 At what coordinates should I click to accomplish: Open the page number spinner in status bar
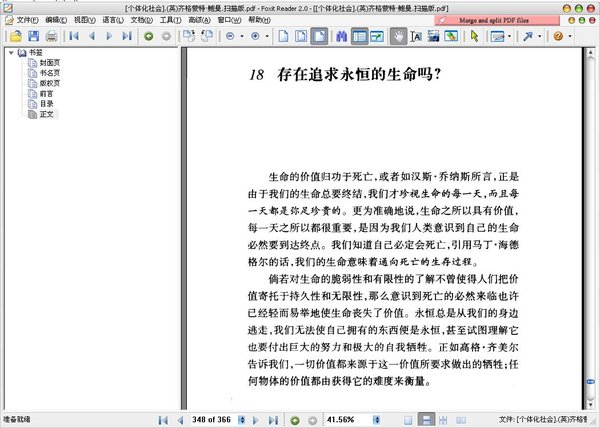pyautogui.click(x=241, y=420)
